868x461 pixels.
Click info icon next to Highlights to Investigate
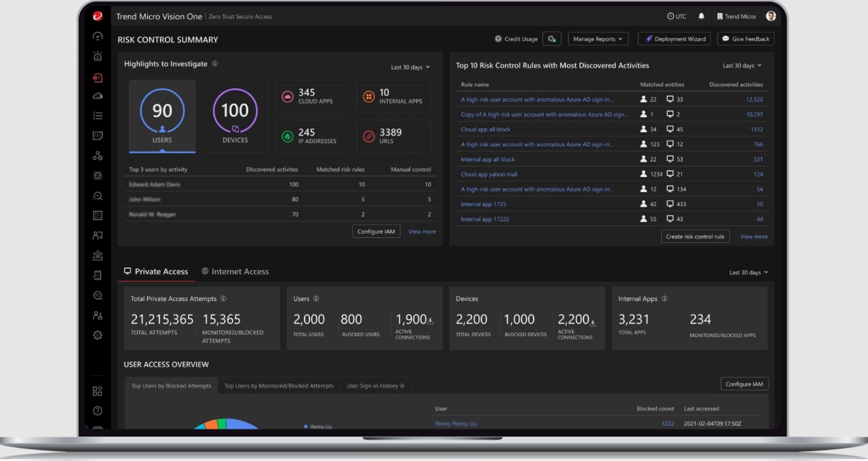(215, 64)
